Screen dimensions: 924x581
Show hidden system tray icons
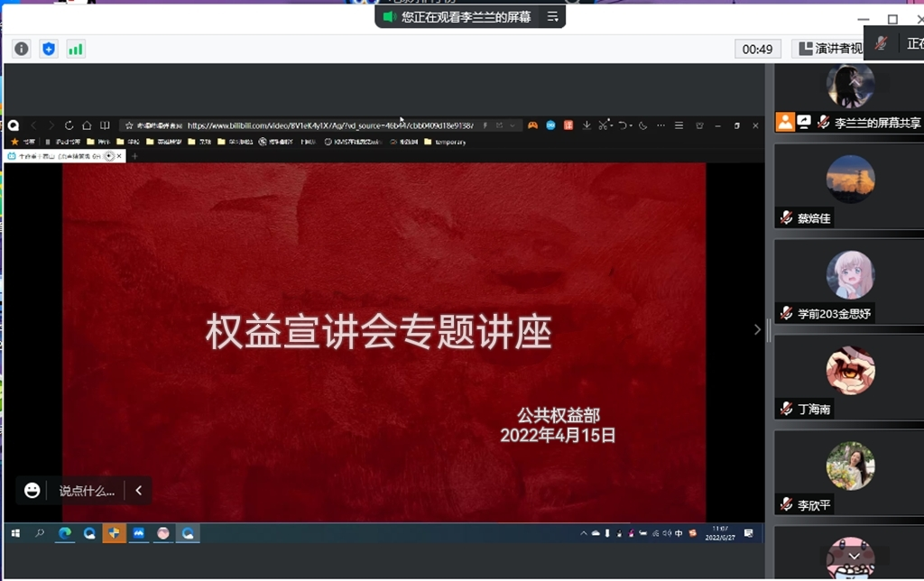[x=584, y=533]
